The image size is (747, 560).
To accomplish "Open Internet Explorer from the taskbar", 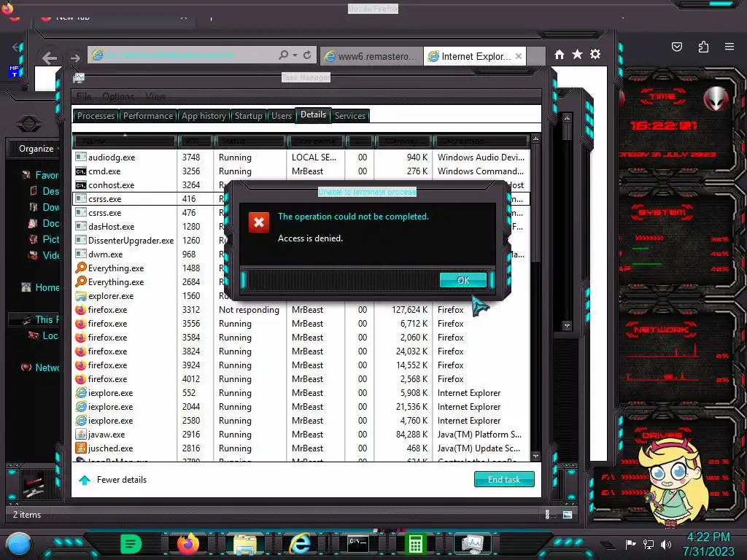I will pyautogui.click(x=300, y=543).
